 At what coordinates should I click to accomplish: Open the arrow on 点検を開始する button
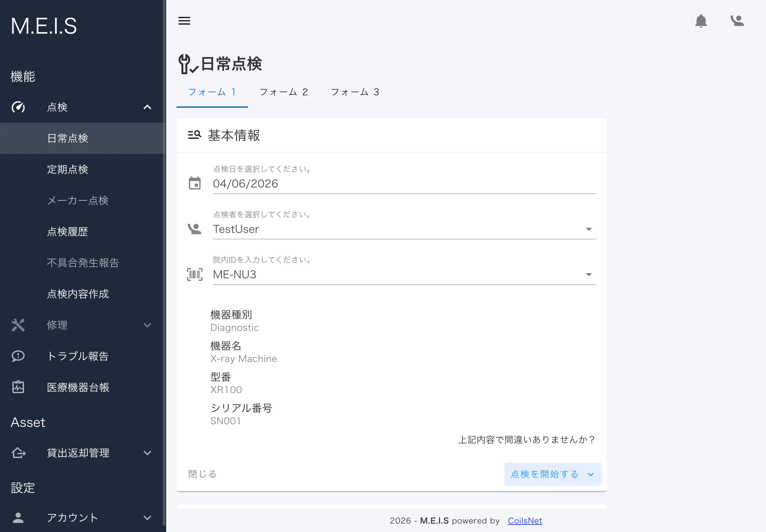591,474
